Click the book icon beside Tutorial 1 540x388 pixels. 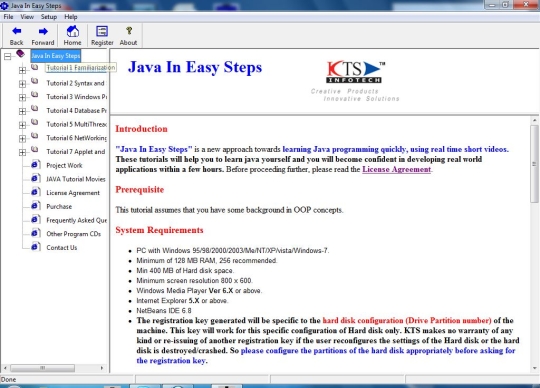tap(34, 67)
